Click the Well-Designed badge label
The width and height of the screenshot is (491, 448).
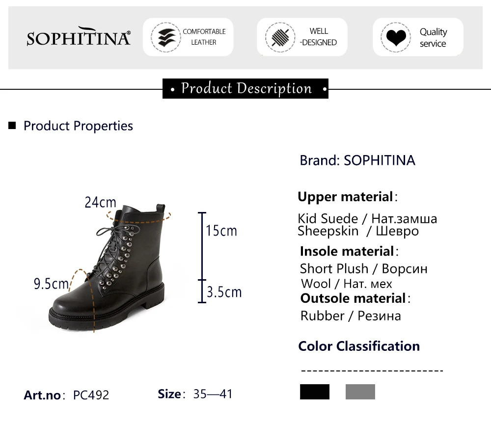318,37
